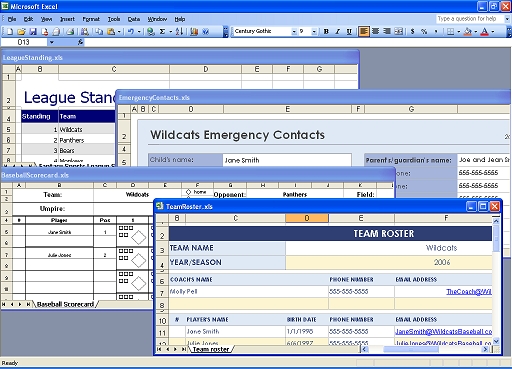512x369 pixels.
Task: Click the insert function fx icon
Action: [80, 42]
